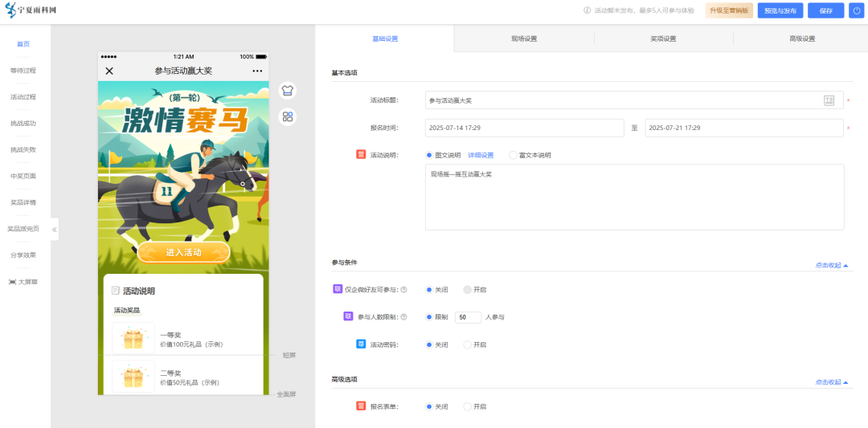Open 详细设置 link next to 图文说明
Viewport: 868px width, 428px height.
point(481,156)
